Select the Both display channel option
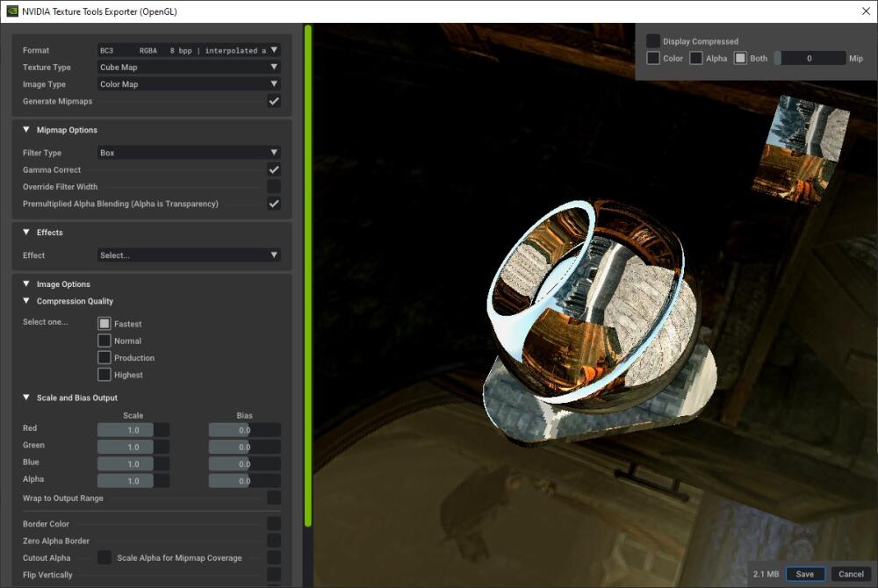Screen dimensions: 878x588 click(740, 58)
